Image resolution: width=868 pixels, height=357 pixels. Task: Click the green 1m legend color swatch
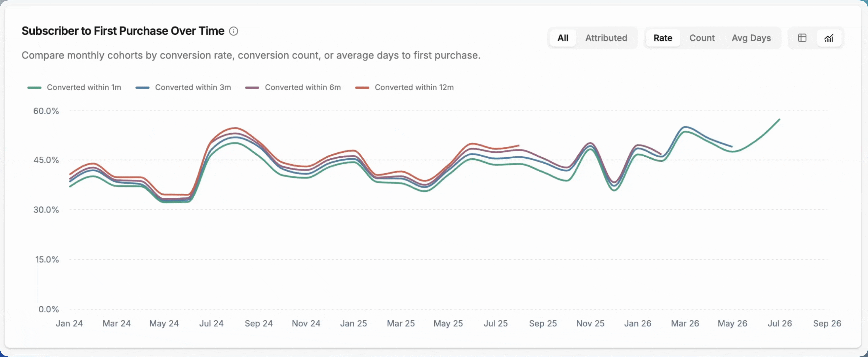tap(34, 88)
